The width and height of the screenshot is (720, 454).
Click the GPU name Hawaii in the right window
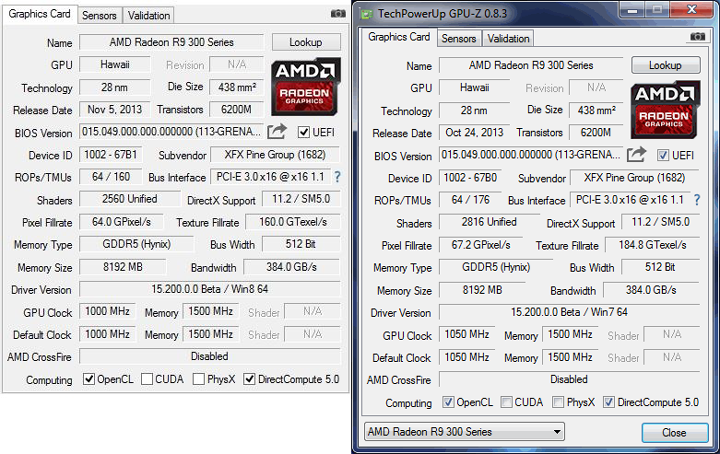(x=474, y=87)
